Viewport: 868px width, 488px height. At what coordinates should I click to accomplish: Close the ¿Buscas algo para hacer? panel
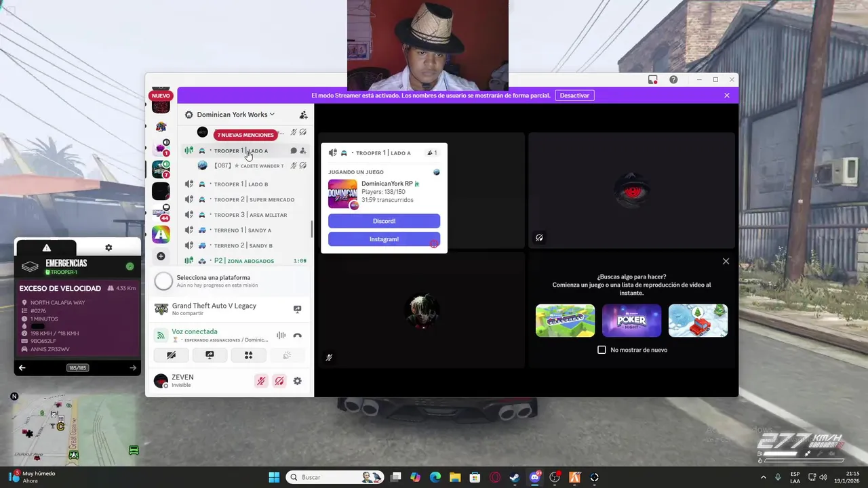[x=726, y=261]
